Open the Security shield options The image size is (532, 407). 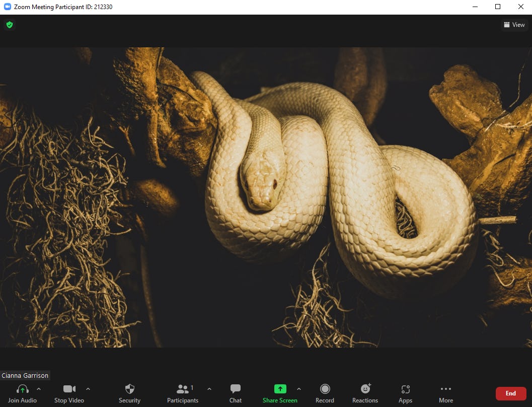[129, 389]
